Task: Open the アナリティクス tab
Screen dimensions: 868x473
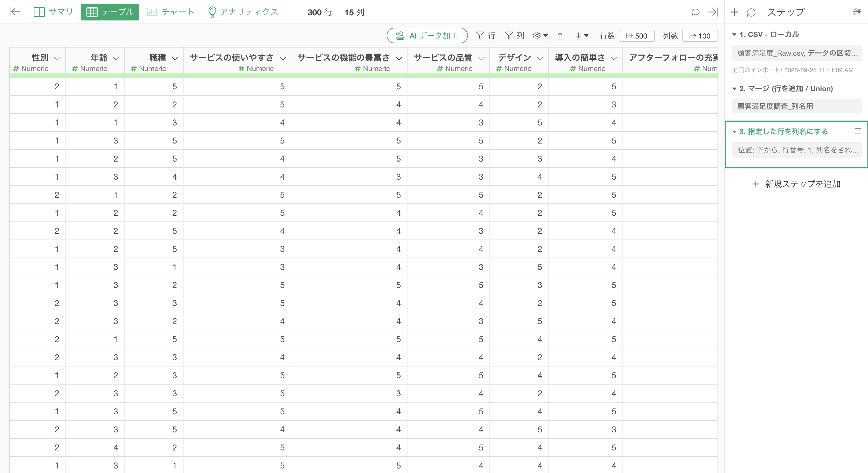Action: pyautogui.click(x=243, y=12)
